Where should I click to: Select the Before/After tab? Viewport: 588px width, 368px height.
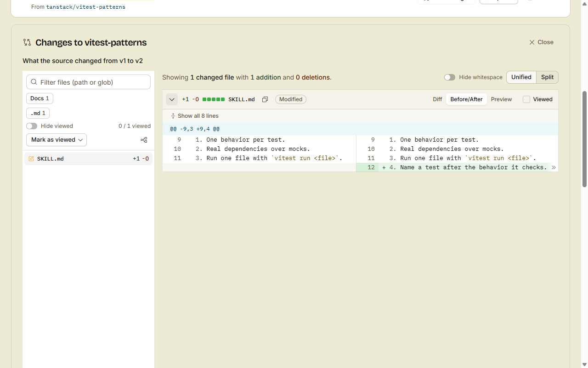click(x=466, y=99)
